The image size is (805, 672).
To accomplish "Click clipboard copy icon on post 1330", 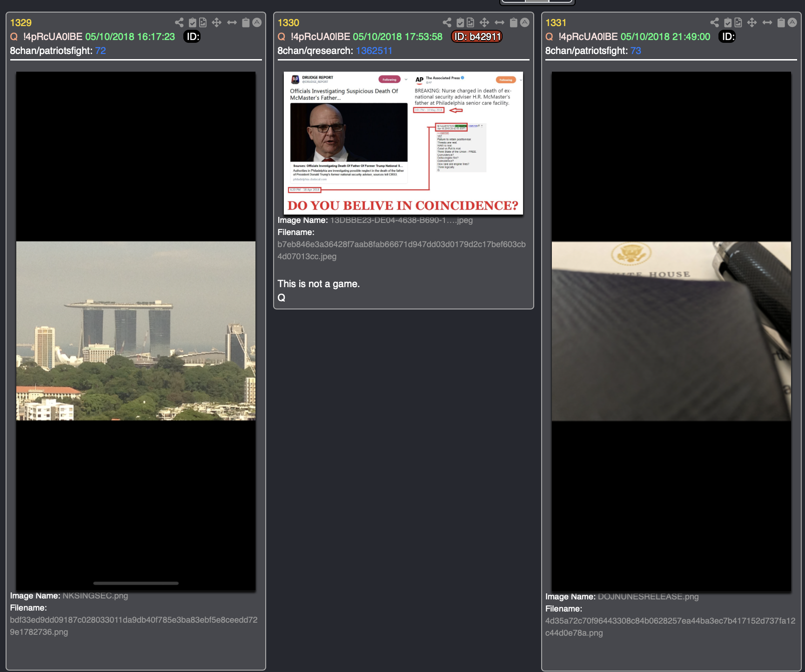I will [x=513, y=22].
